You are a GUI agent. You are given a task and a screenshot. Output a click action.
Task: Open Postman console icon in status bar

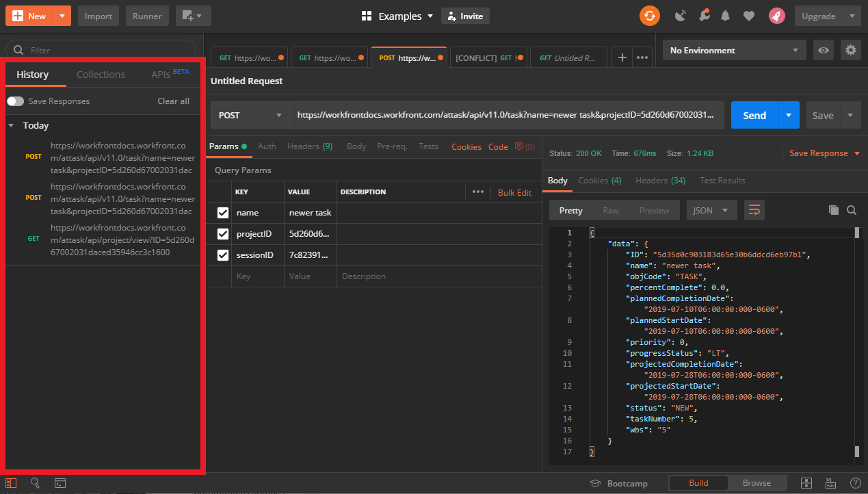pos(60,483)
